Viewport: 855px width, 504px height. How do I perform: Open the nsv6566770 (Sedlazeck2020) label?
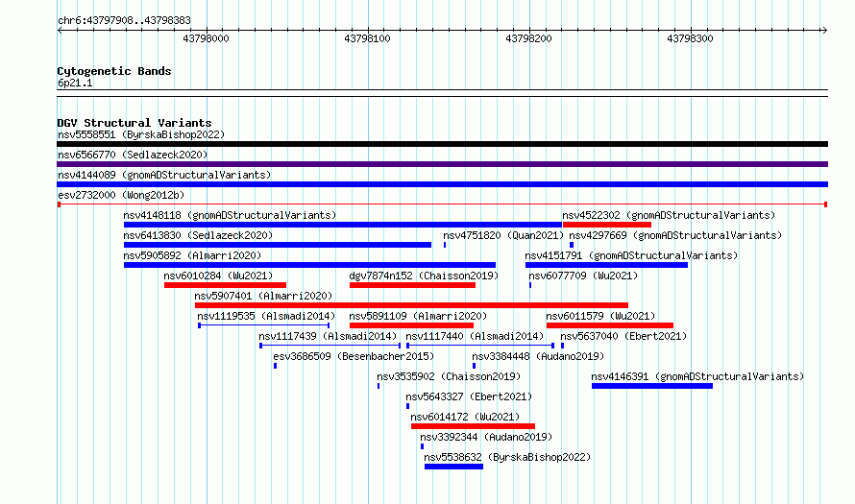coord(133,155)
